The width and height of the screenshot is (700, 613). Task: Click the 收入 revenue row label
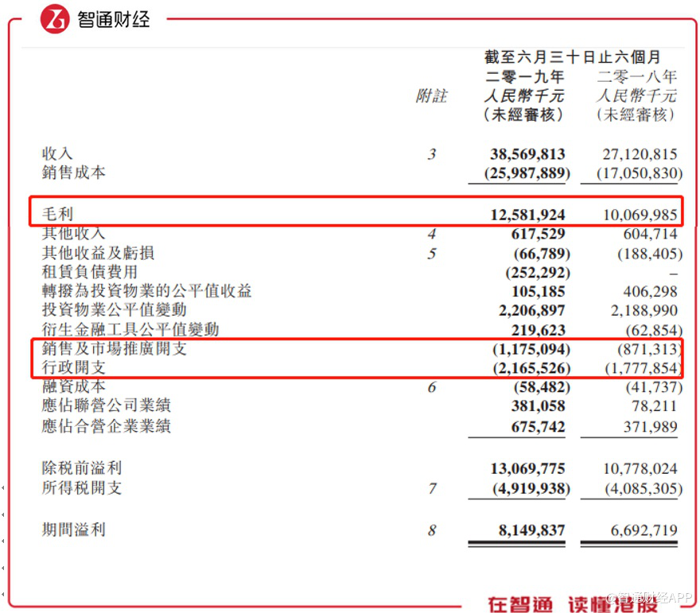pyautogui.click(x=57, y=153)
